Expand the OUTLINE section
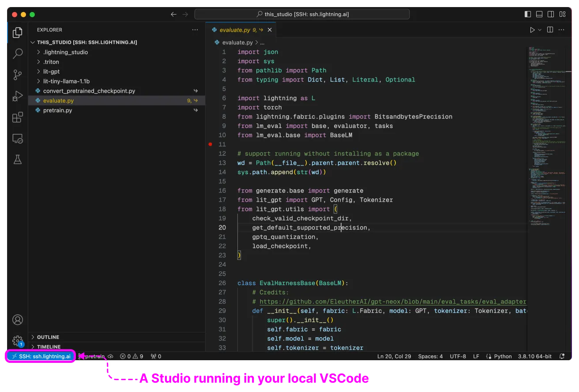This screenshot has height=392, width=579. coord(117,337)
